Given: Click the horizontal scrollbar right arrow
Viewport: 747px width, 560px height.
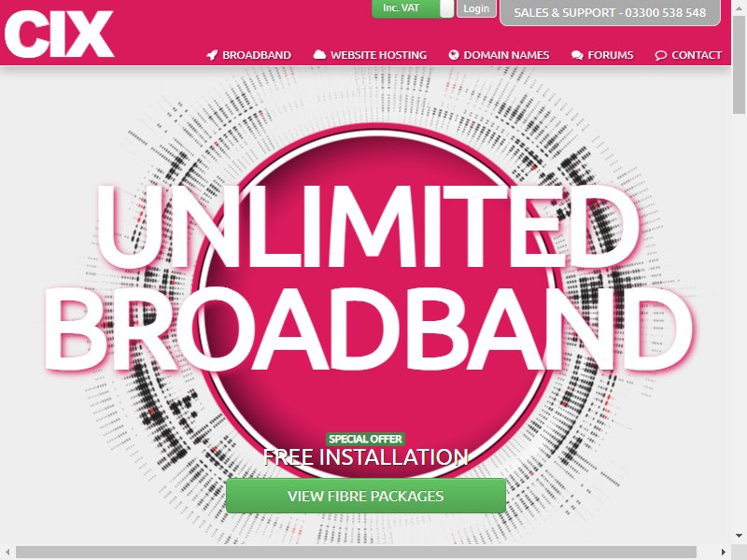Looking at the screenshot, I should pos(724,552).
